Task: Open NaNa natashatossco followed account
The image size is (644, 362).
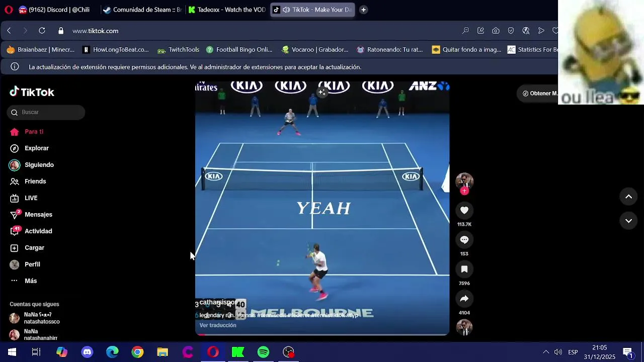Action: (35, 318)
